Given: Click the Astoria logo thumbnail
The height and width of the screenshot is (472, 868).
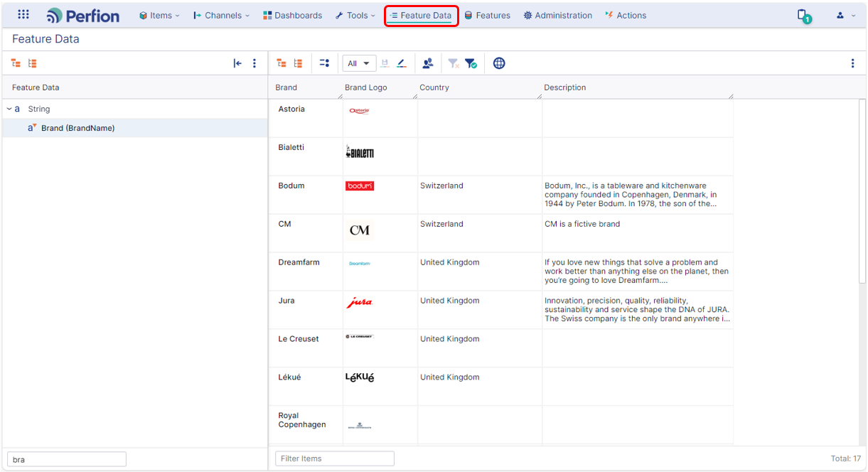Looking at the screenshot, I should click(x=359, y=110).
